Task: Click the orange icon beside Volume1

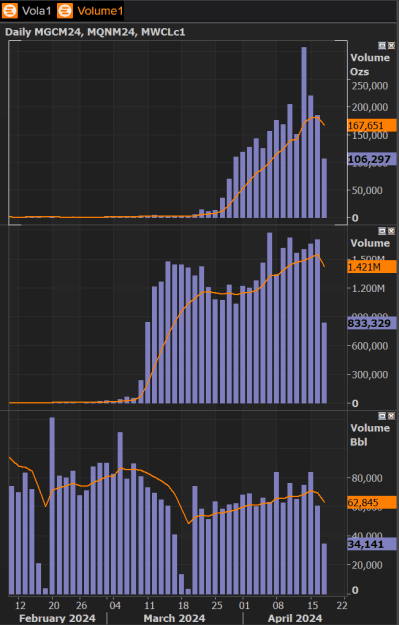Action: click(x=65, y=11)
